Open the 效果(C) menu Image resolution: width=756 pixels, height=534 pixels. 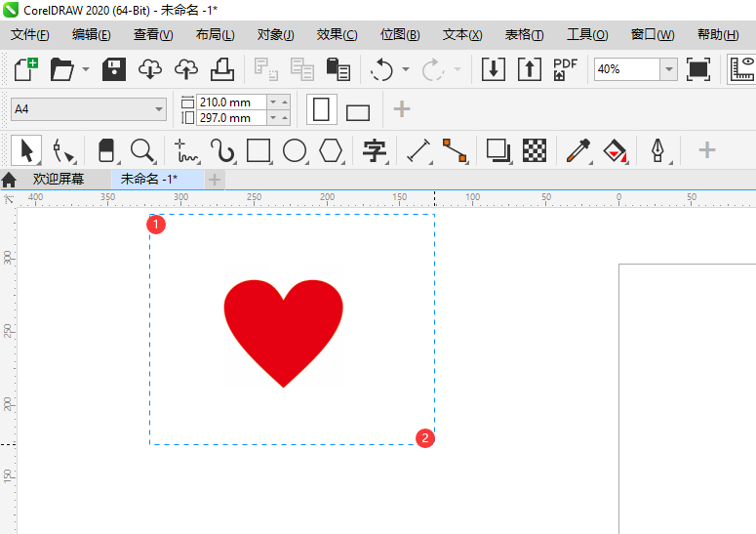(x=337, y=34)
